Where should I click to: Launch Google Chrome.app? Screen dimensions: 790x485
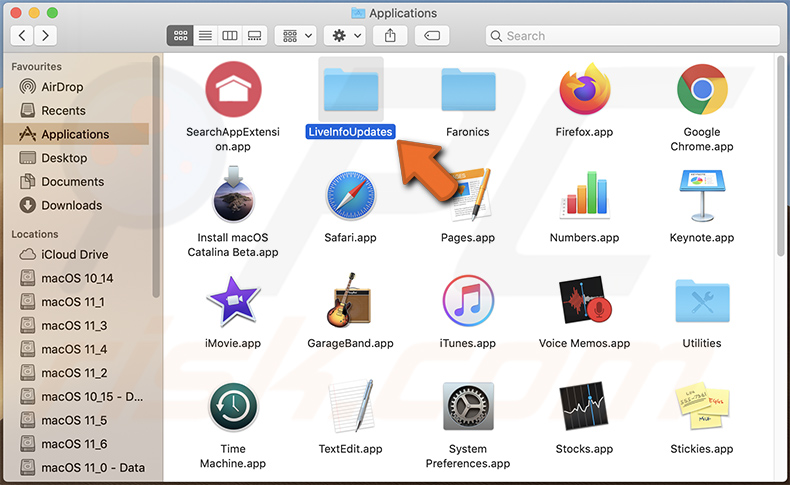pos(702,89)
